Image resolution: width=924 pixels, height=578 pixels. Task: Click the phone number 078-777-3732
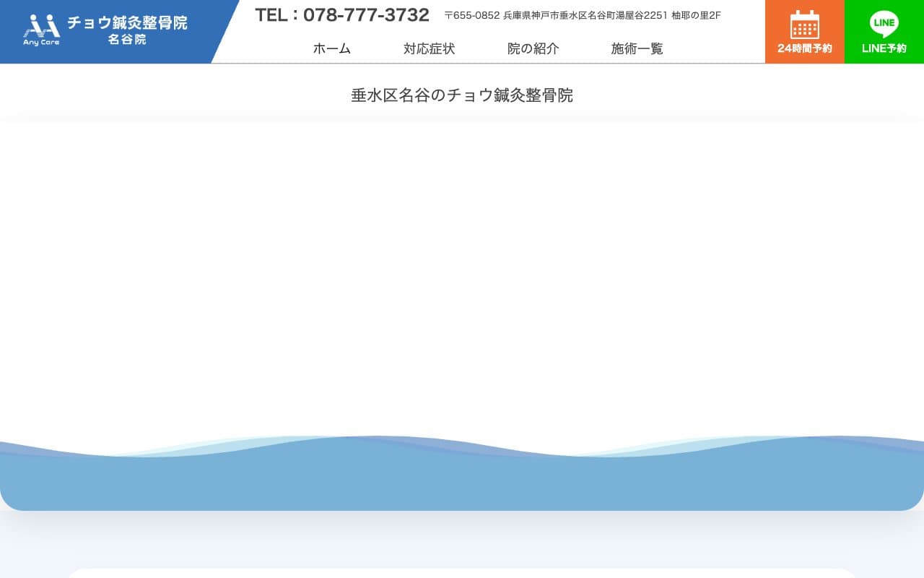pyautogui.click(x=366, y=15)
